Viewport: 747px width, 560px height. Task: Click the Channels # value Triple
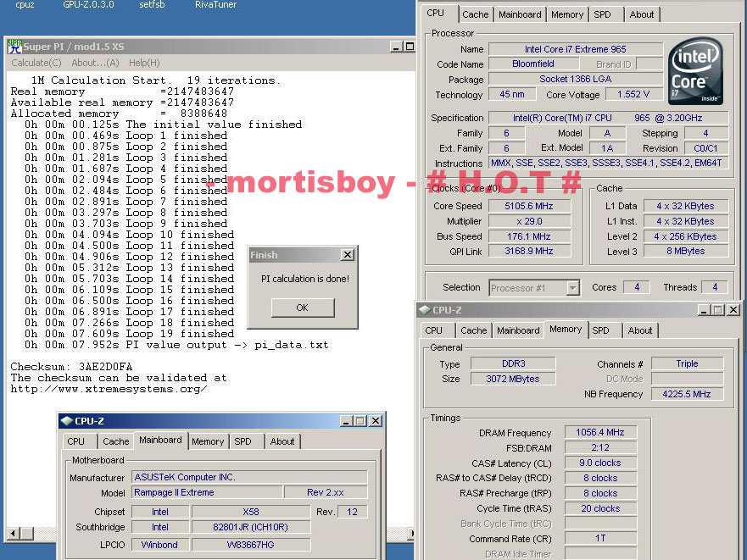pos(687,363)
